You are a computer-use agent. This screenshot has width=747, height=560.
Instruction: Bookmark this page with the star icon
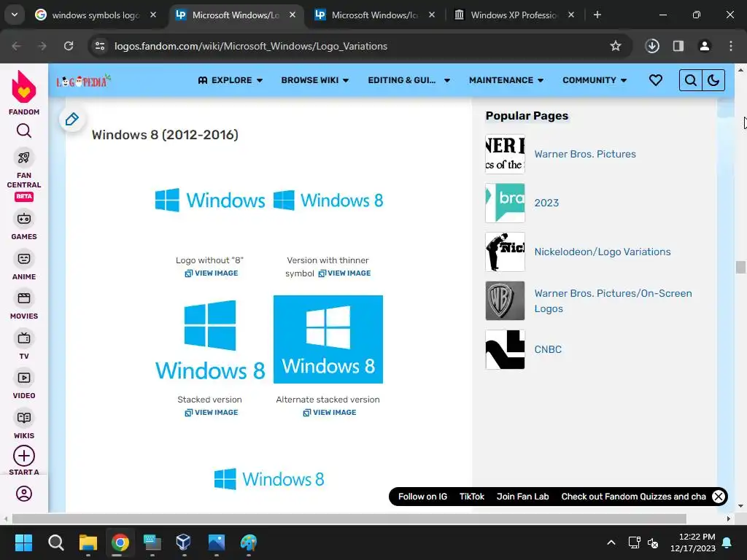(x=616, y=46)
